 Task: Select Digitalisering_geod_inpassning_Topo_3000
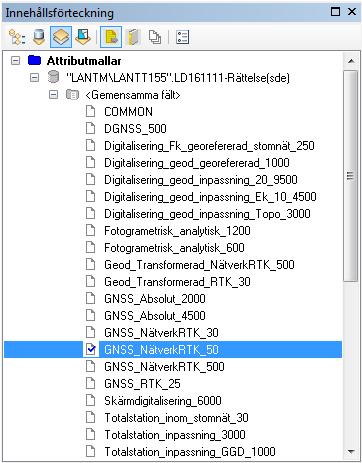click(207, 214)
